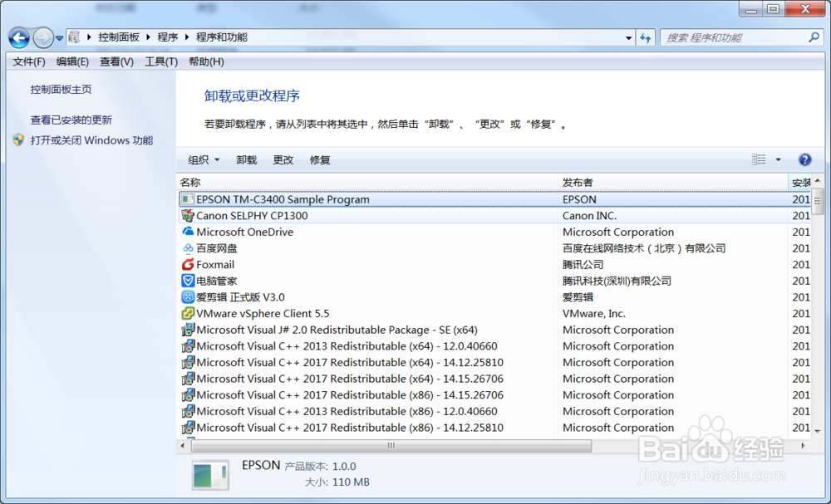The width and height of the screenshot is (831, 504).
Task: Click the vertical scrollbar thumb
Action: 817,201
